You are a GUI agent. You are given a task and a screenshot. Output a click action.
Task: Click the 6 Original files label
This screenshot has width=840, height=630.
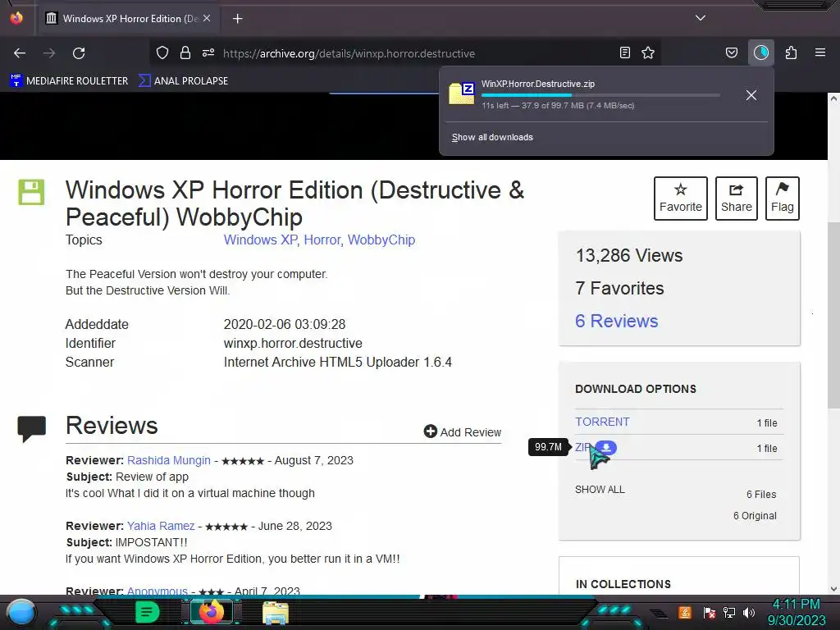pos(755,515)
